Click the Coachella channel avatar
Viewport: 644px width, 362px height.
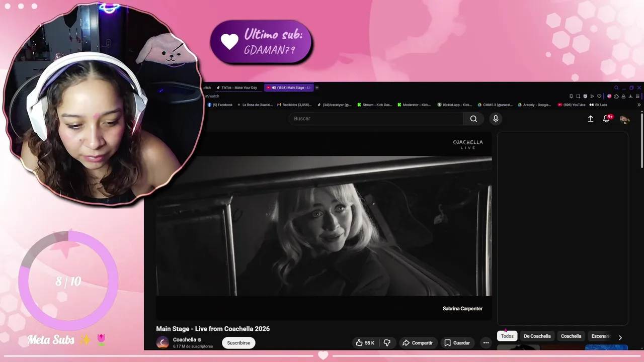[x=163, y=343]
